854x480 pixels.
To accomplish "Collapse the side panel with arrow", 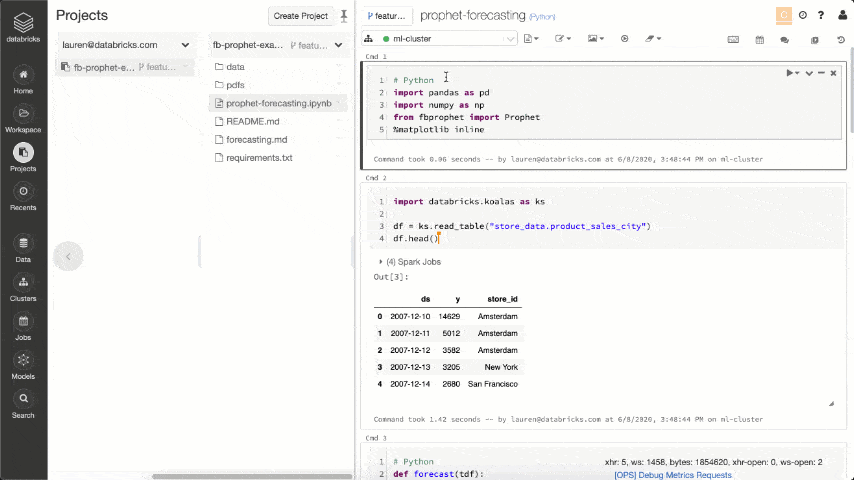I will [x=68, y=256].
